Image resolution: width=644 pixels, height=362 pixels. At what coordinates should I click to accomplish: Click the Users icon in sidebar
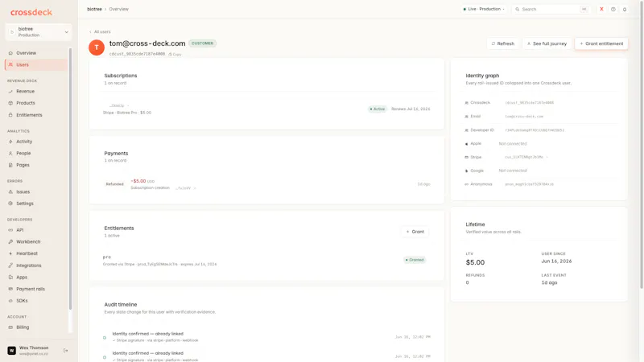(10, 65)
